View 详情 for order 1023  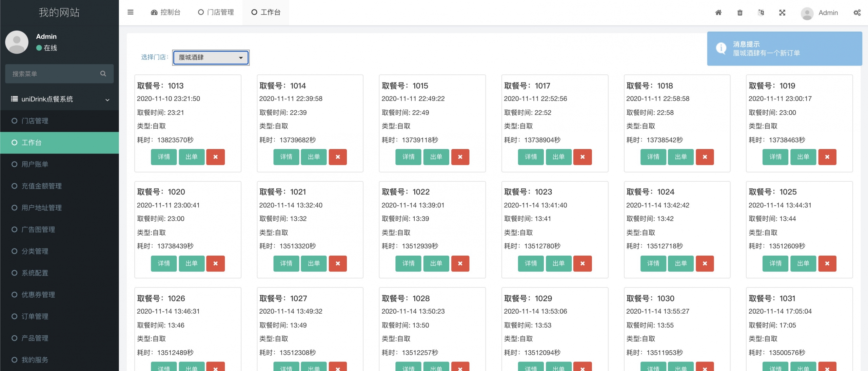point(531,263)
